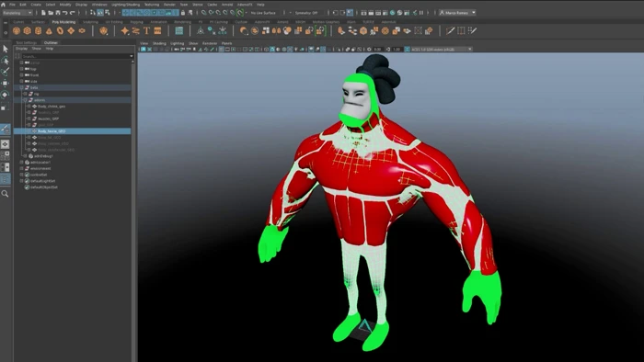Open the Arnold menu
644x362 pixels.
click(227, 5)
